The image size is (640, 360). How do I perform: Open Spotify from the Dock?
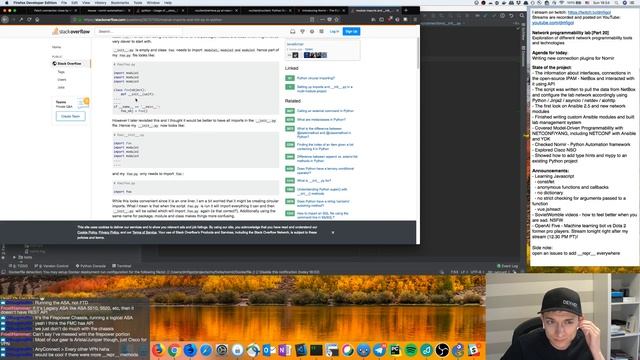411,350
